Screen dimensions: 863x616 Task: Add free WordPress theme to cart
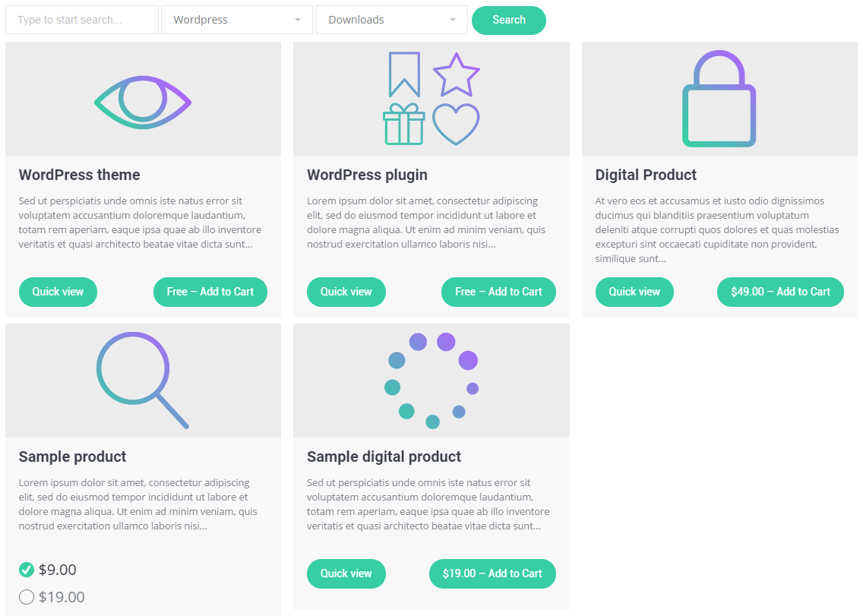coord(210,292)
